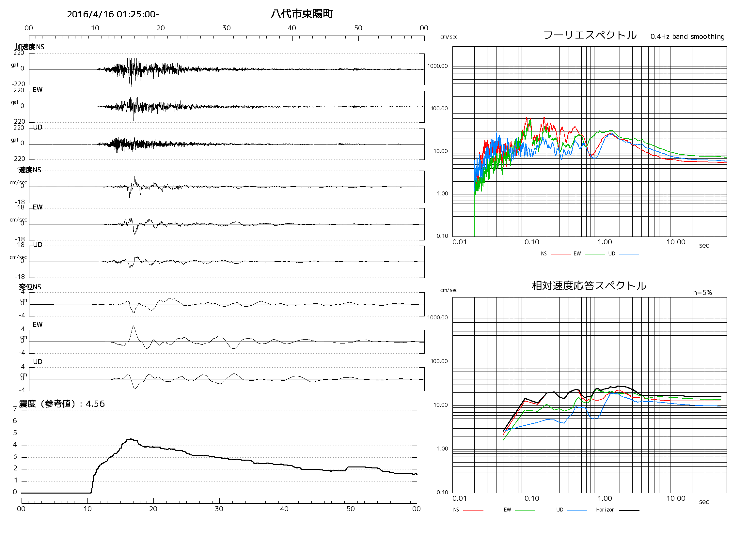Select the 加速度NS trace label

(30, 47)
